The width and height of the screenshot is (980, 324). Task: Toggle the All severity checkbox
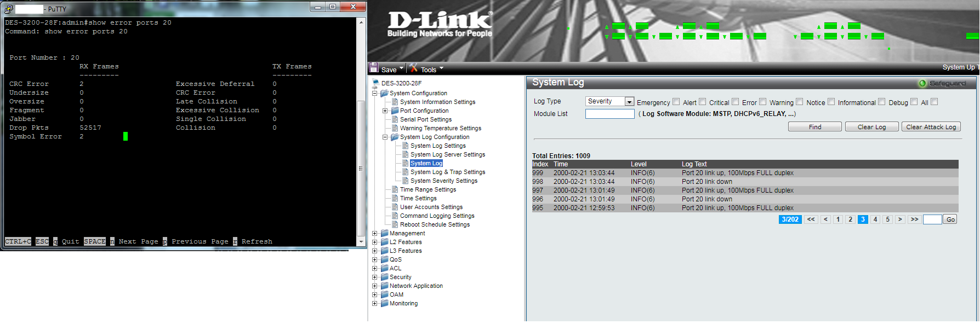point(934,102)
